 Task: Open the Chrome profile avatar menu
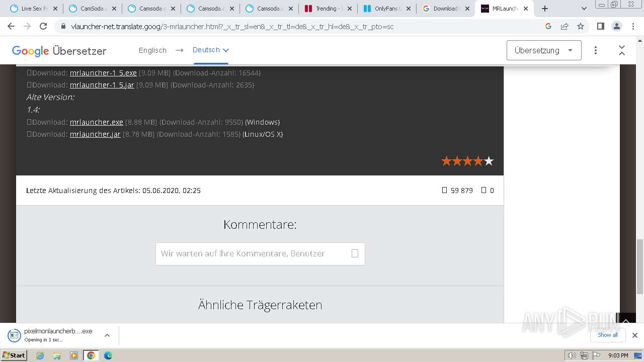616,27
